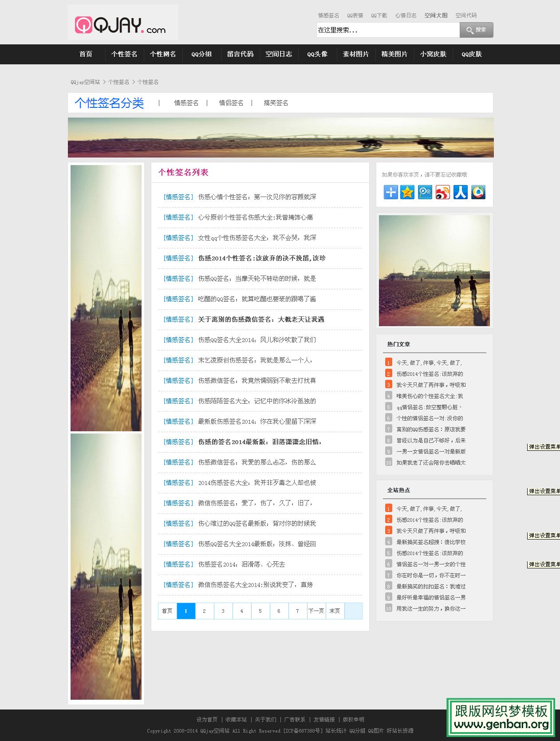
Task: Click the blue plus share icon
Action: pyautogui.click(x=390, y=192)
